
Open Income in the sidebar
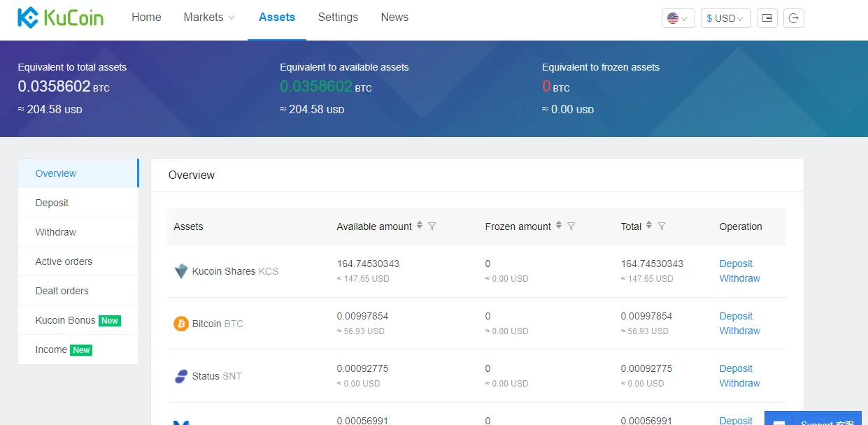pos(78,350)
